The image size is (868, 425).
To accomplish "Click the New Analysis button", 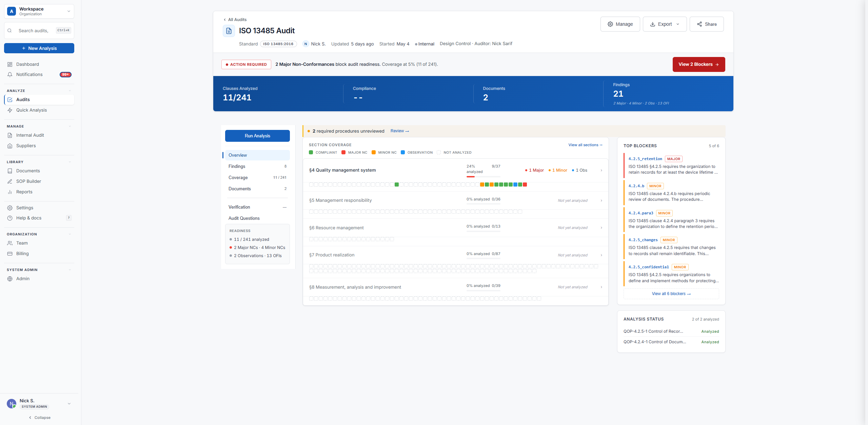I will [39, 48].
